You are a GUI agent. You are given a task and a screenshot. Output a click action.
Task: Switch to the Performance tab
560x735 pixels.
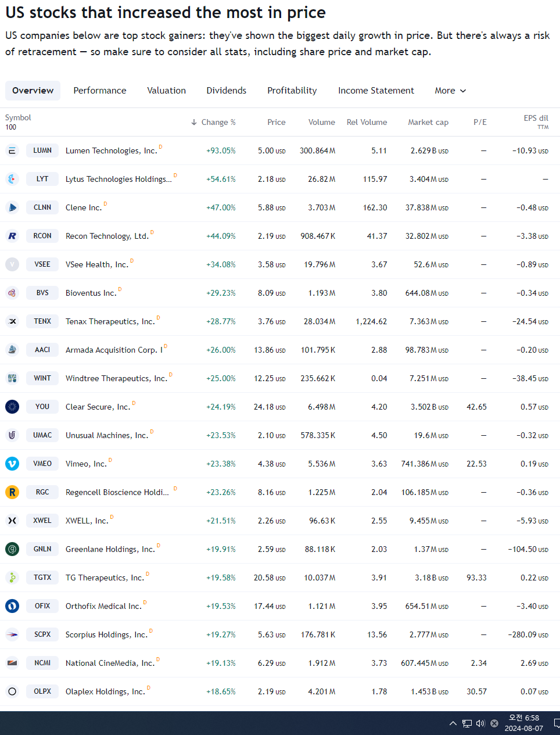(100, 91)
